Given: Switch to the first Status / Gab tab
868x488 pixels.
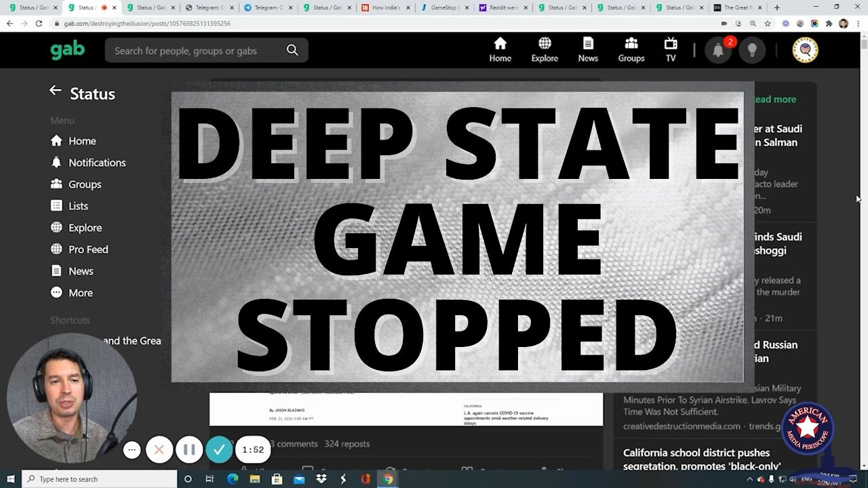Looking at the screenshot, I should pos(33,7).
